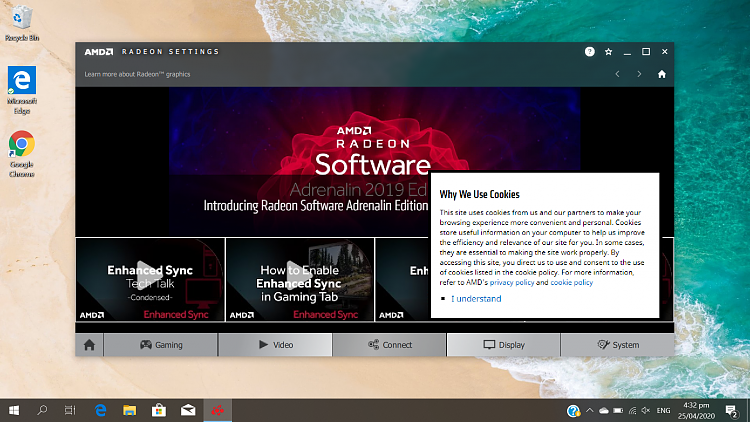Click the muted volume tray icon

coord(646,411)
